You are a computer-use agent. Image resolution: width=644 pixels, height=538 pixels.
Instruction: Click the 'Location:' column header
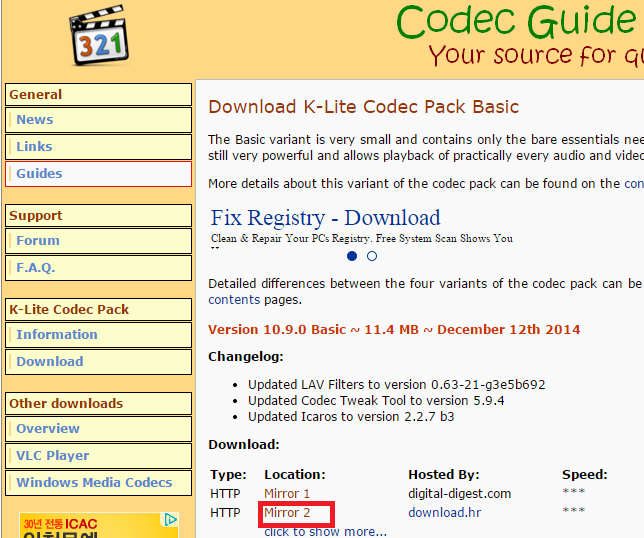click(295, 475)
